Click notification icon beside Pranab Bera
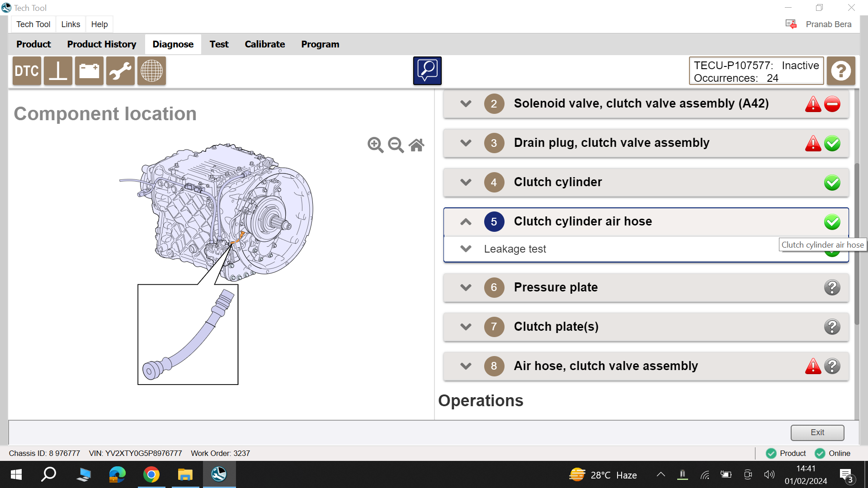The height and width of the screenshot is (488, 868). click(x=791, y=24)
